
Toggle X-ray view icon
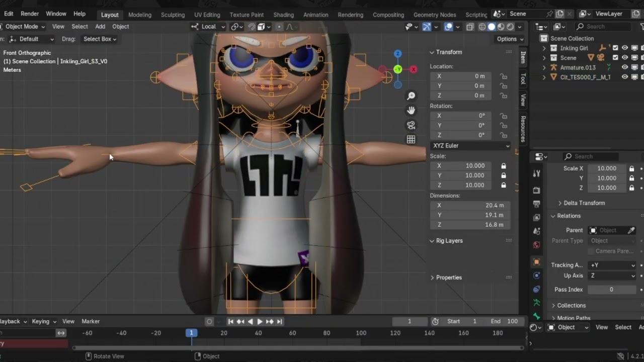point(469,27)
